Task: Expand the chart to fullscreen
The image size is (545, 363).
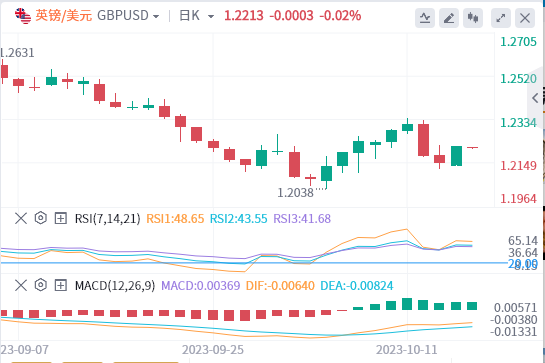Action: click(x=501, y=18)
